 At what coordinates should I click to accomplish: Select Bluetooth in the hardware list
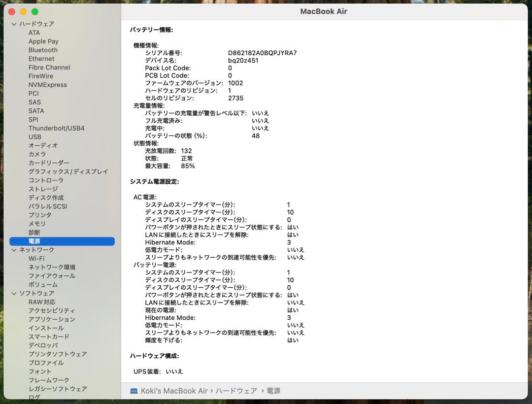pyautogui.click(x=43, y=50)
